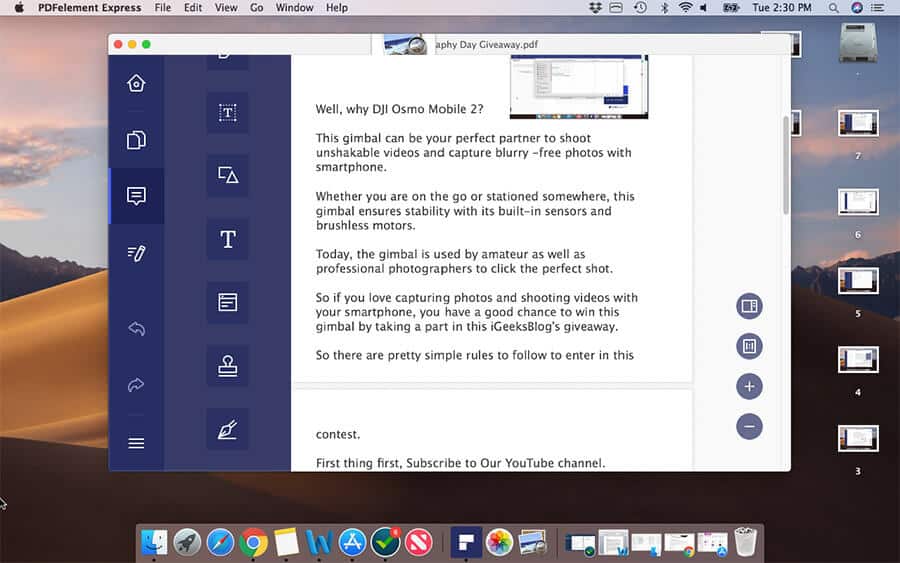900x563 pixels.
Task: Click the Bluetooth menu bar icon
Action: (x=664, y=7)
